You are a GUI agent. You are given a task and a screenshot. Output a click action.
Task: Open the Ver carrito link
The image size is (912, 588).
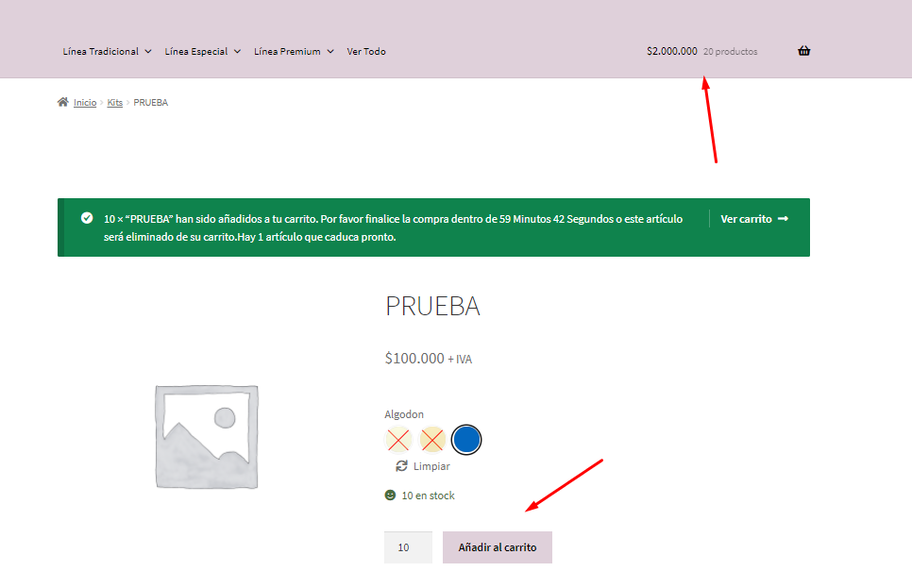point(746,219)
